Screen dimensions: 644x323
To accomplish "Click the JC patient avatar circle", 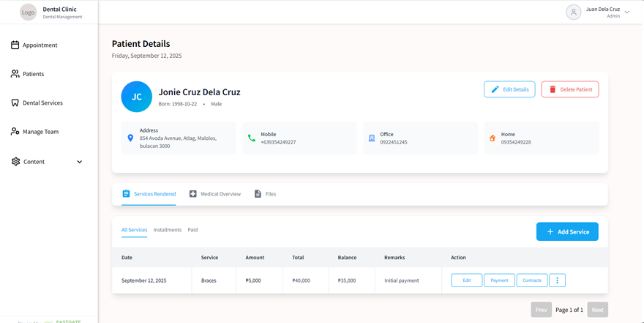I will (x=137, y=97).
